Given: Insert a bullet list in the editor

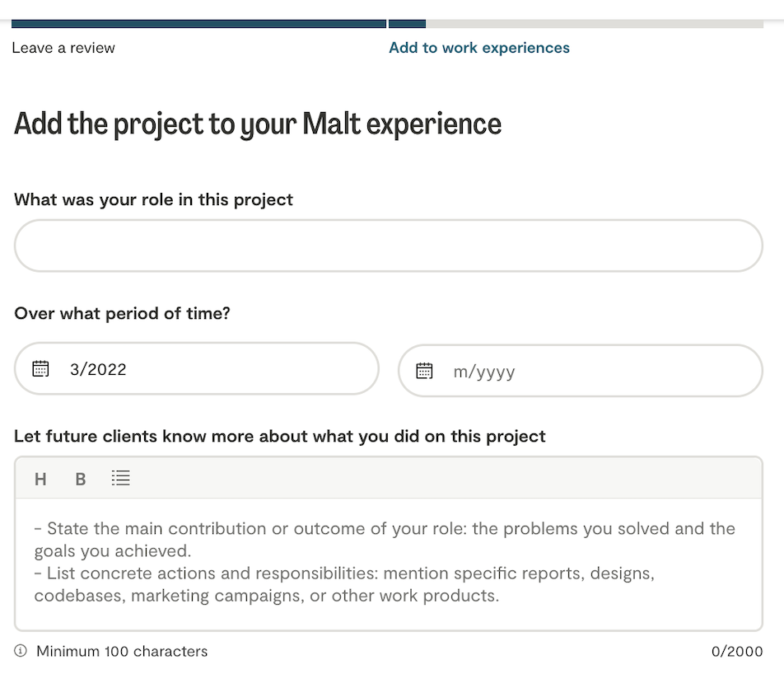Looking at the screenshot, I should (121, 478).
